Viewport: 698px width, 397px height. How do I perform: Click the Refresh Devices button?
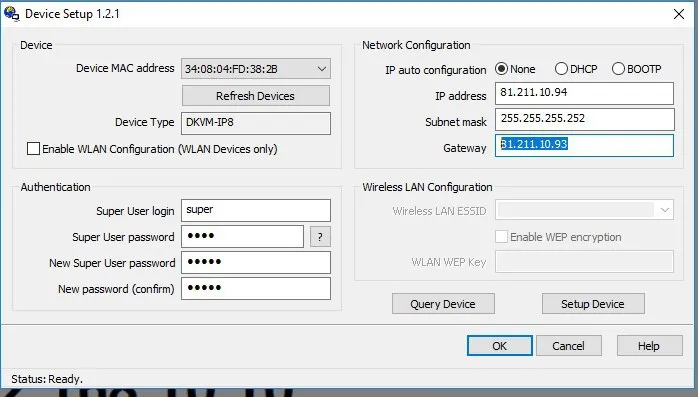pos(256,96)
